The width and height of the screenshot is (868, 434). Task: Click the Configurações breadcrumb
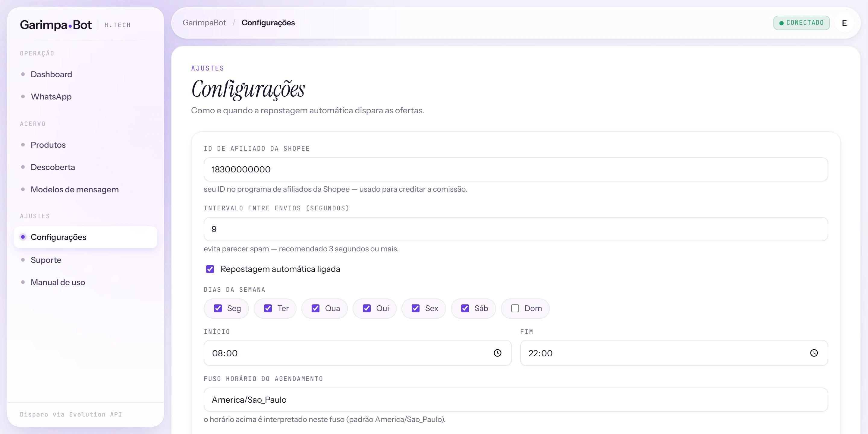coord(268,23)
